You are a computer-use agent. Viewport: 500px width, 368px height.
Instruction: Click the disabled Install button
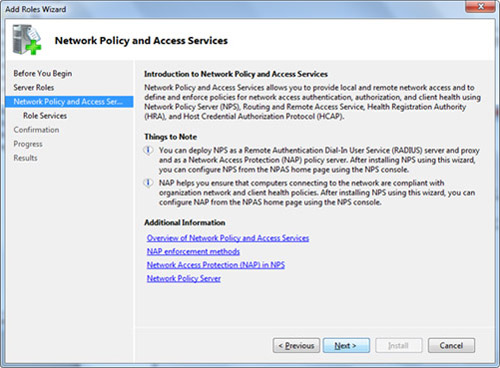(x=399, y=346)
